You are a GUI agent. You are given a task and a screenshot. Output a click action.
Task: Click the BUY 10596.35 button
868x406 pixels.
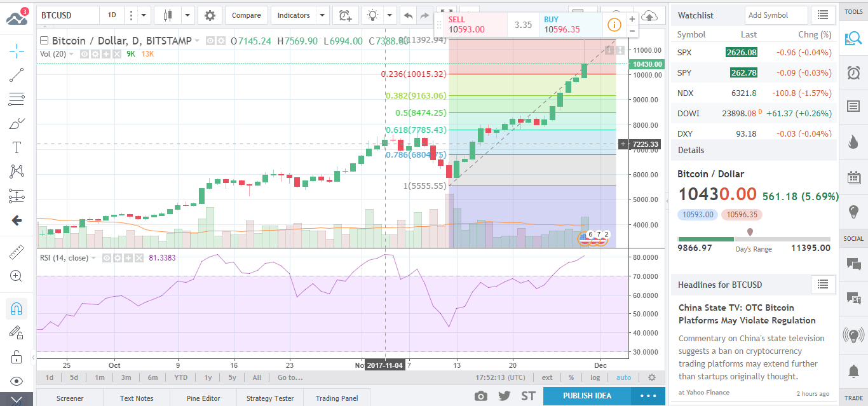pyautogui.click(x=569, y=25)
